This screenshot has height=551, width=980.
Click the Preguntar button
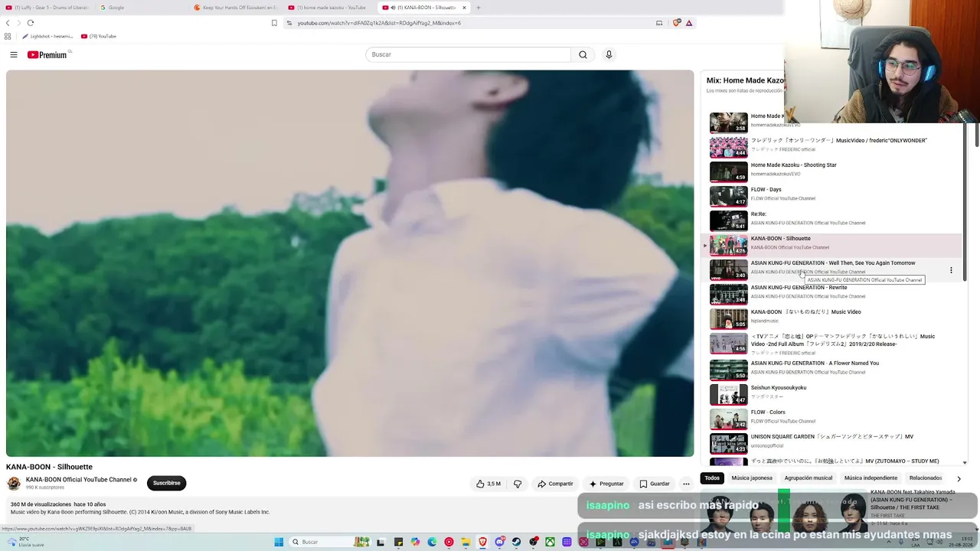606,484
